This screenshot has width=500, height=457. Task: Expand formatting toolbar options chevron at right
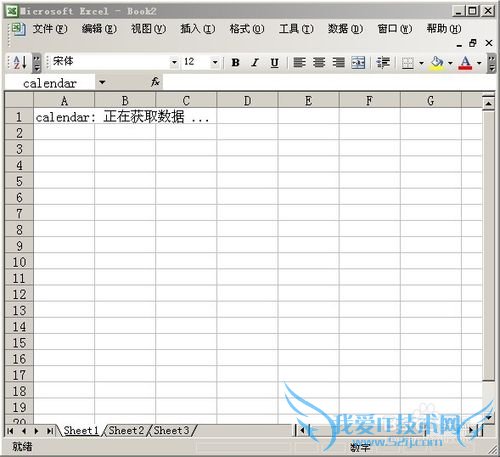tap(491, 63)
